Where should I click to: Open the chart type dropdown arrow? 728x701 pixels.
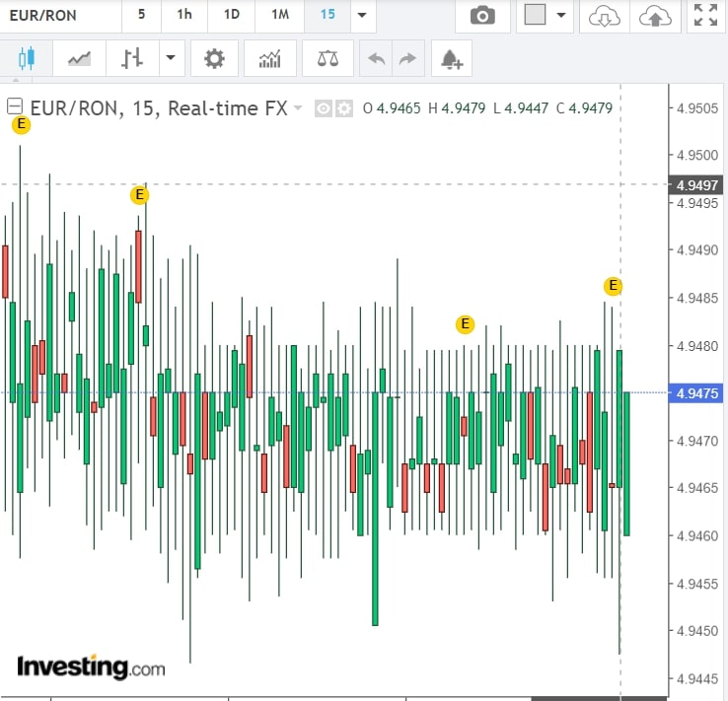pos(171,59)
